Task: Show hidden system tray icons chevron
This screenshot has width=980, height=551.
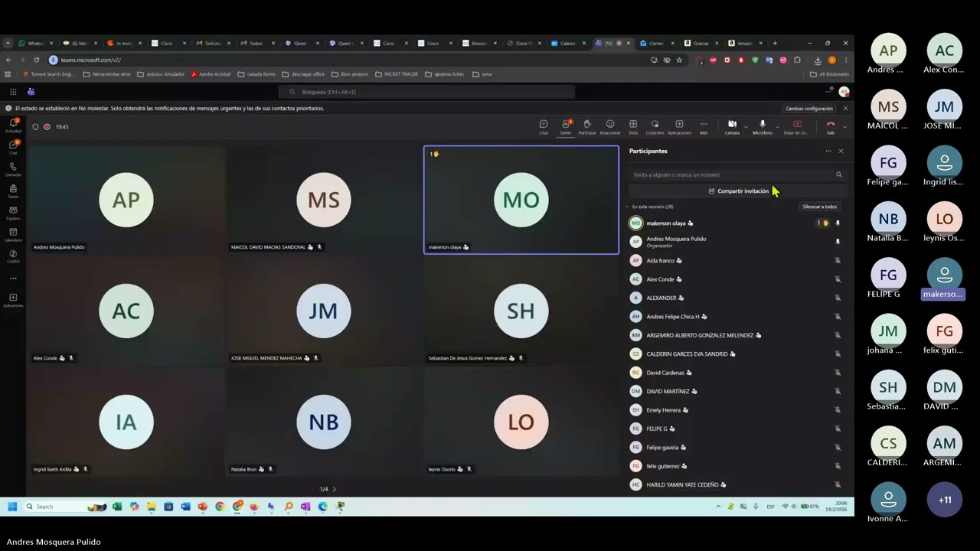Action: (718, 507)
